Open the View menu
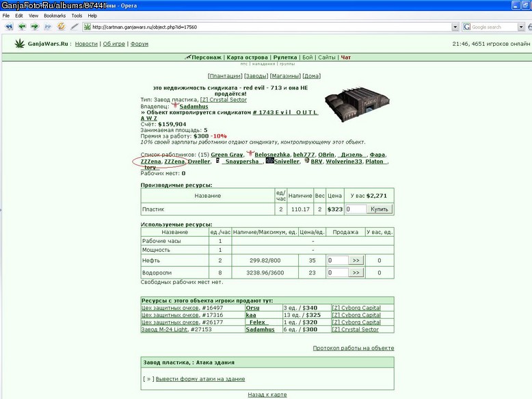 34,16
